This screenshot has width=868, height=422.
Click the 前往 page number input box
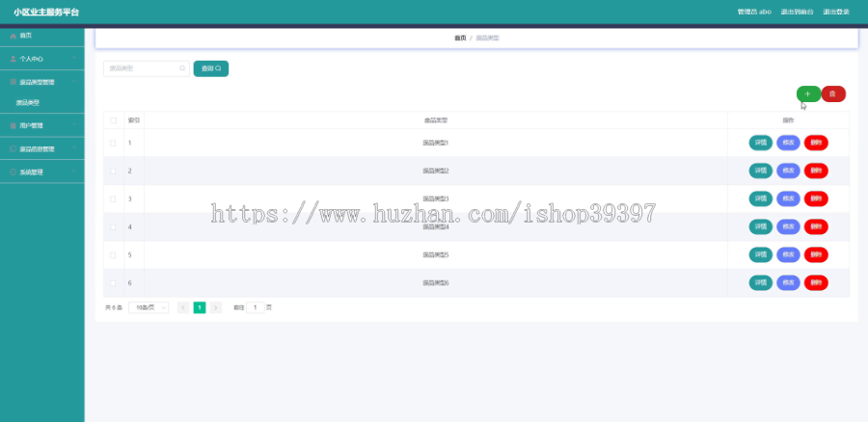tap(256, 307)
